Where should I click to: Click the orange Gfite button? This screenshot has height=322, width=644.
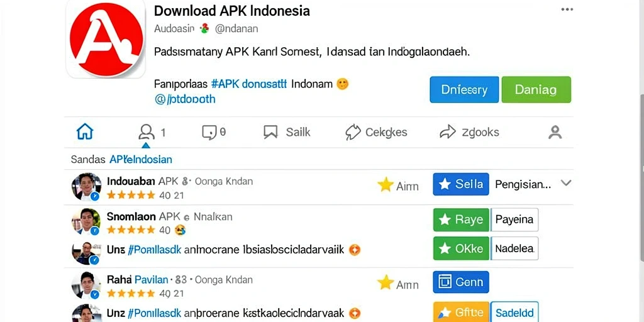click(461, 313)
